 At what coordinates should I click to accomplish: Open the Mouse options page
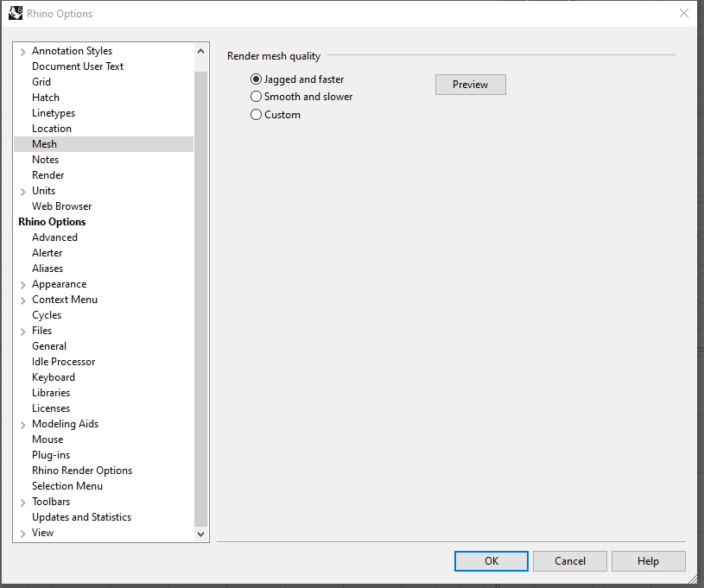pyautogui.click(x=48, y=439)
